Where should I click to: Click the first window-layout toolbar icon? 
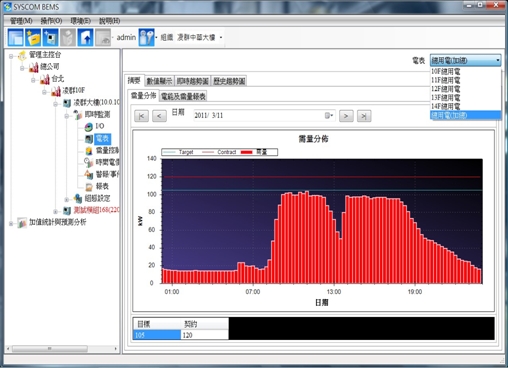(x=16, y=37)
